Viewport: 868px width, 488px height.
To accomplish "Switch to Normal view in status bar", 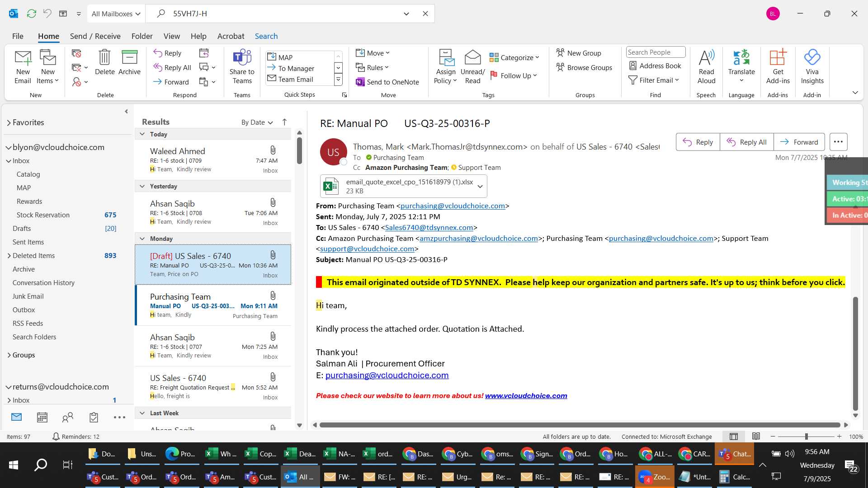I will pyautogui.click(x=734, y=436).
